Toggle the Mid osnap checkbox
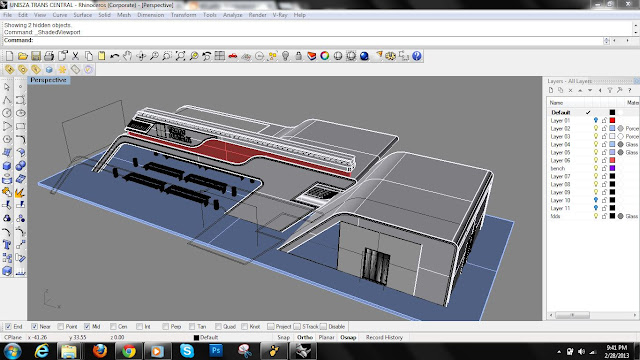The image size is (640, 360). coord(87,327)
